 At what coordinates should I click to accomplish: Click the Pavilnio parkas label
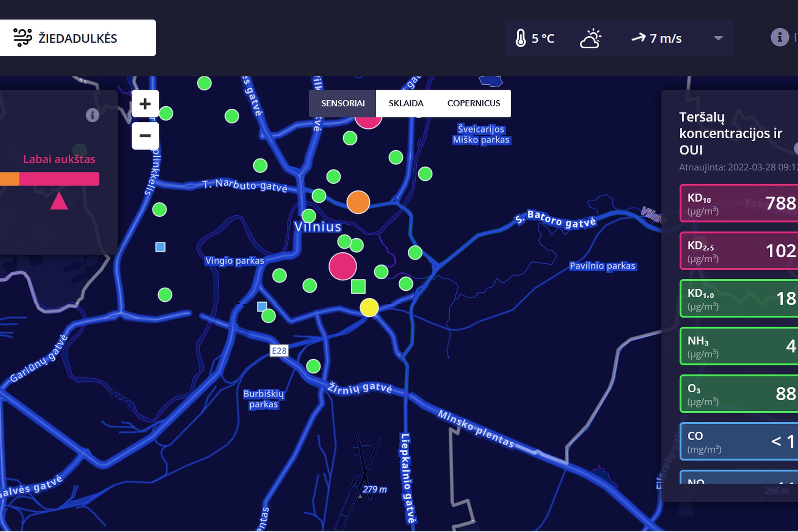tap(602, 266)
